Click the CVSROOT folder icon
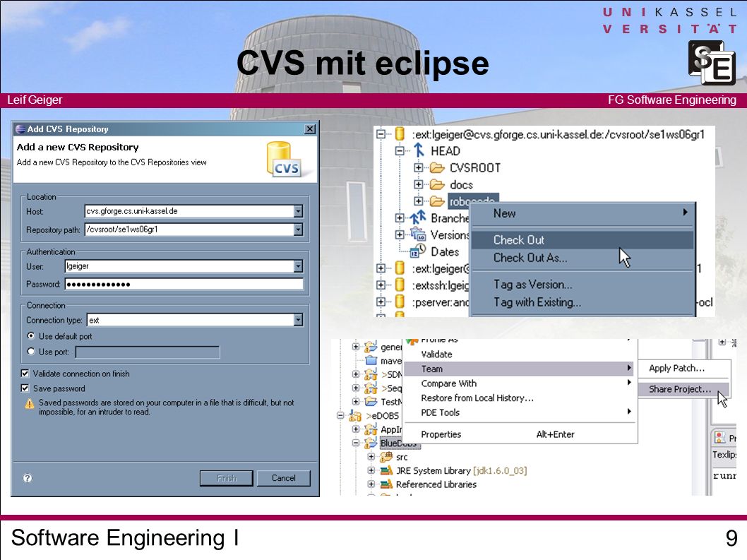The height and width of the screenshot is (560, 747). [x=437, y=168]
